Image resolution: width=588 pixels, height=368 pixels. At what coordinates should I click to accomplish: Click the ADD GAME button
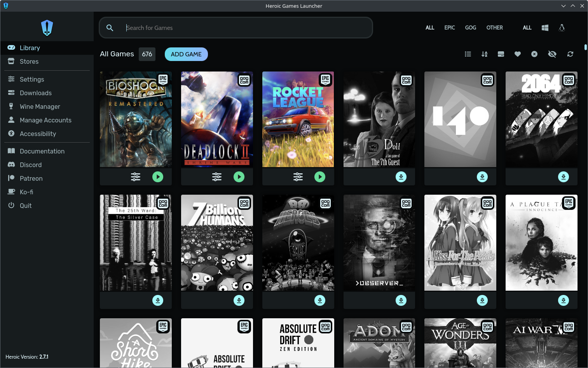point(186,54)
